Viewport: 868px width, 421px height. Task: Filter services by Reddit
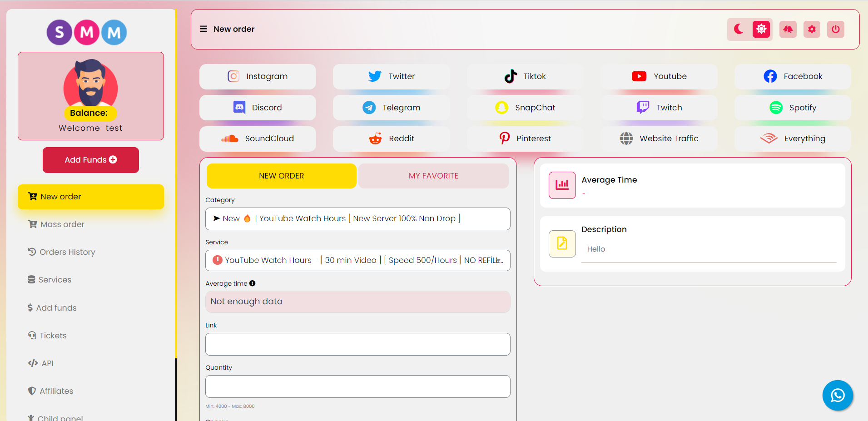click(391, 139)
